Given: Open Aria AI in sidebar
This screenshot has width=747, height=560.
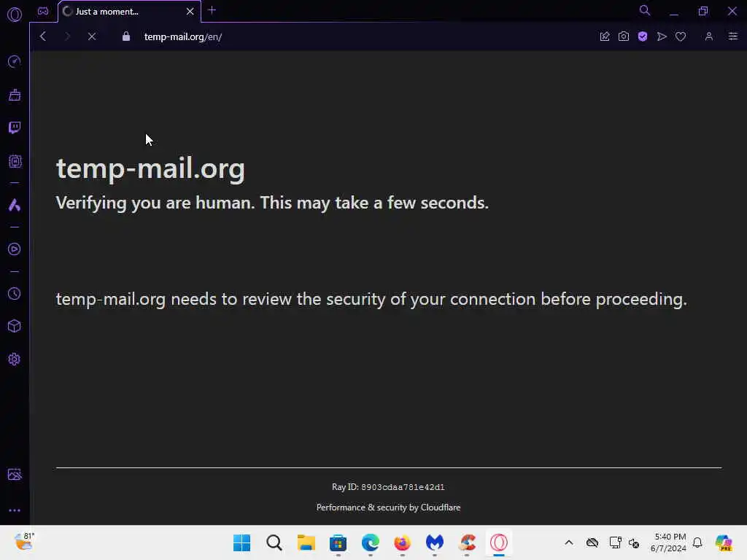Looking at the screenshot, I should click(15, 205).
